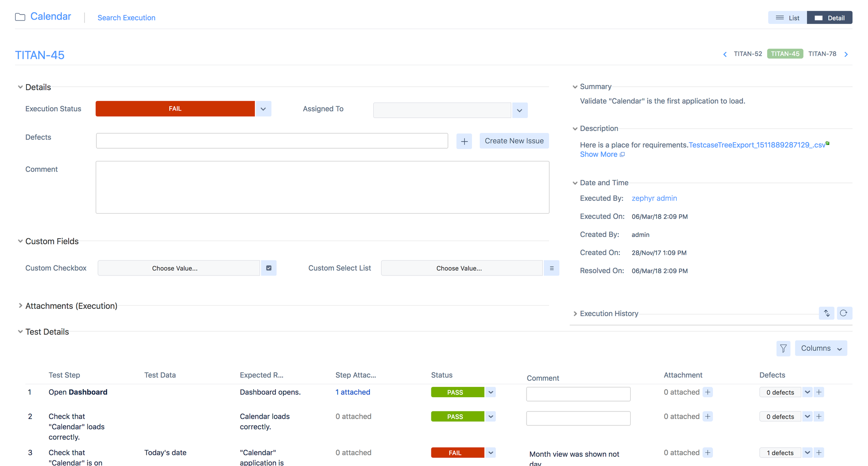The height and width of the screenshot is (466, 868).
Task: Click the plus icon next to Defects field
Action: click(x=464, y=140)
